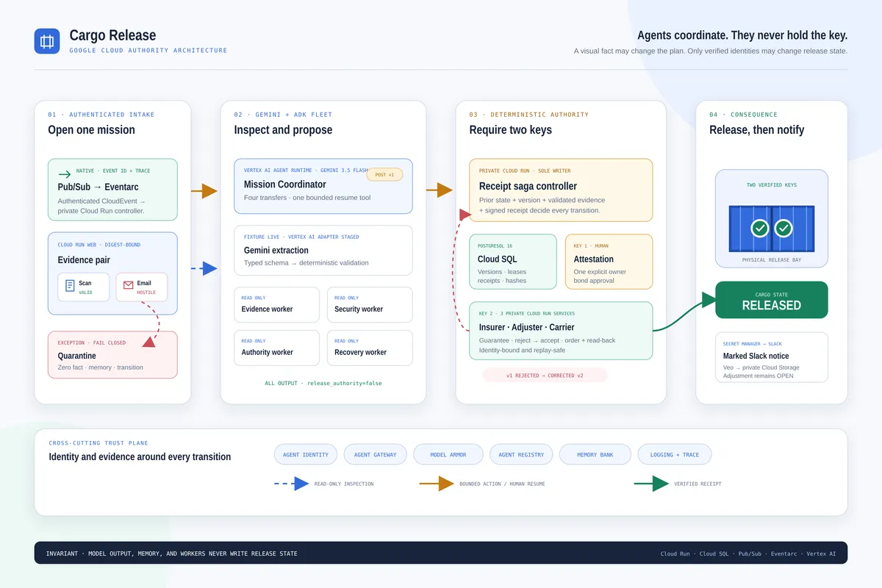The image size is (882, 588).
Task: Click the "BOUNDED ACTION / HUMAN RESUME" legend label
Action: click(503, 484)
